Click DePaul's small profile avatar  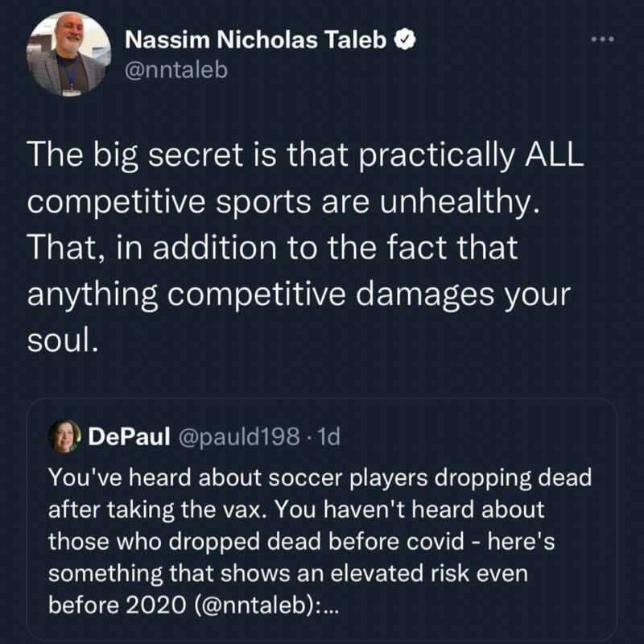pyautogui.click(x=63, y=436)
